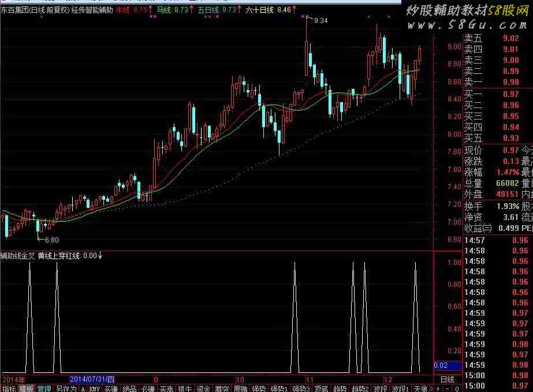Viewport: 533px width, 392px height.
Task: Switch to the 必赚 indicator tab
Action: click(x=148, y=389)
